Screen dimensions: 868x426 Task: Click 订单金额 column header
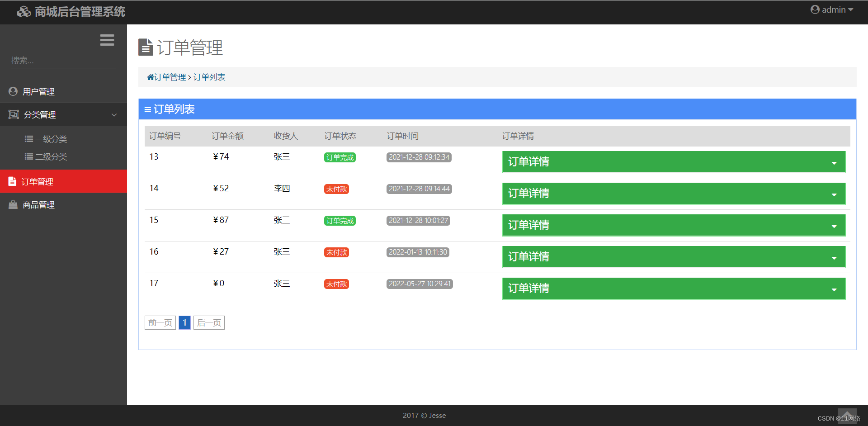(227, 136)
